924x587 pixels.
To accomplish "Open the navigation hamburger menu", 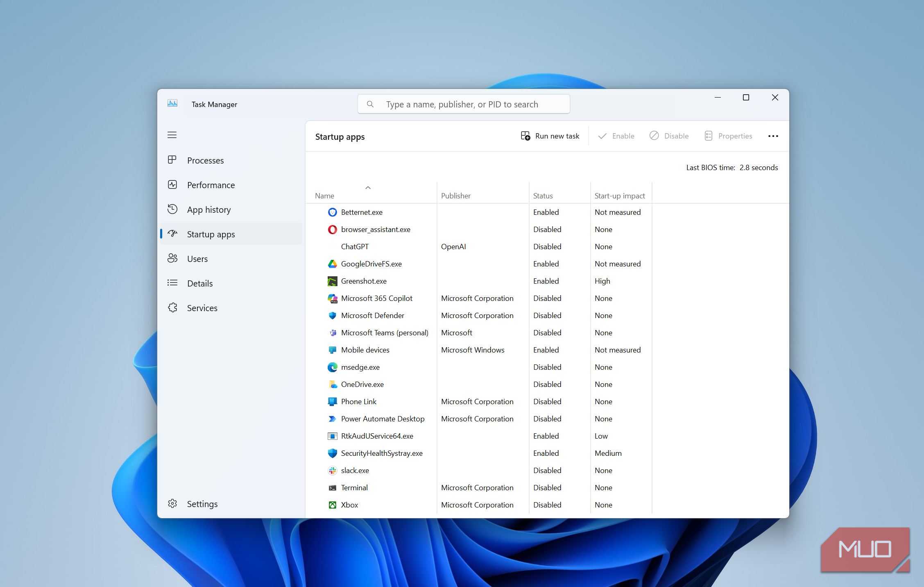I will [x=172, y=135].
